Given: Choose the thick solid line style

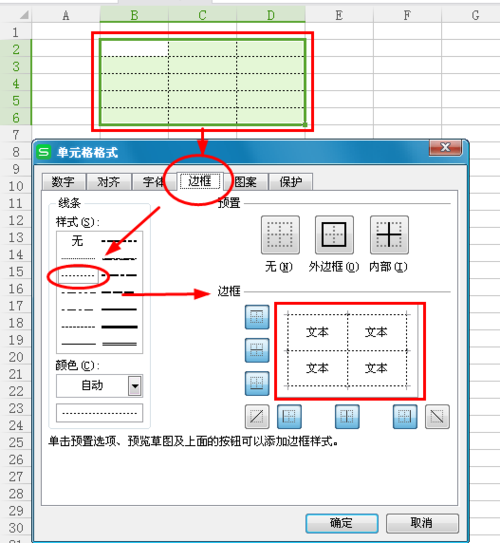Looking at the screenshot, I should (119, 327).
